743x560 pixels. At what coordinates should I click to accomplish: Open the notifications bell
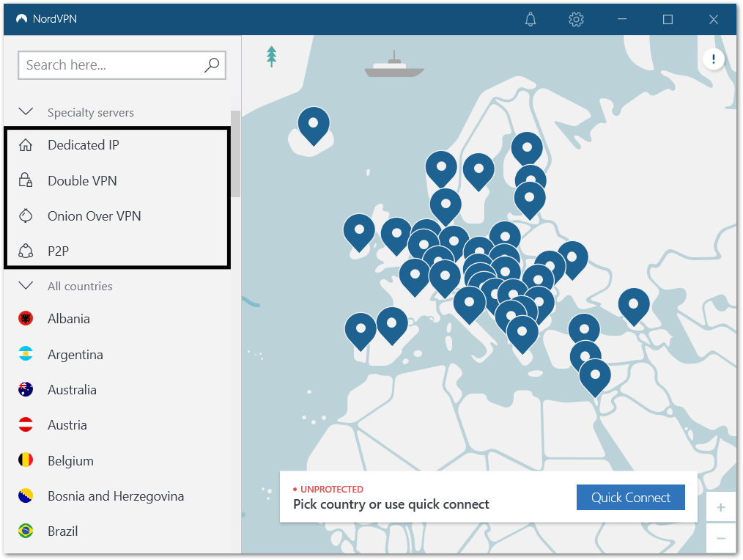pos(531,20)
